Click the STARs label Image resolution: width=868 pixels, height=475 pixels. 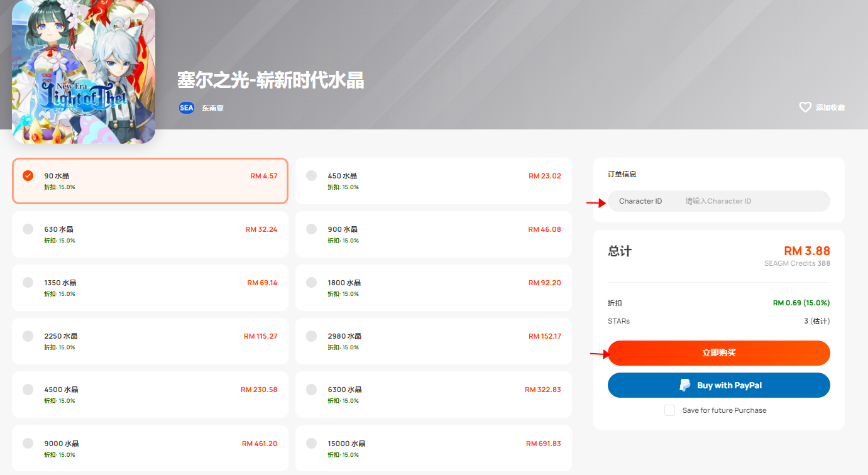(x=618, y=321)
